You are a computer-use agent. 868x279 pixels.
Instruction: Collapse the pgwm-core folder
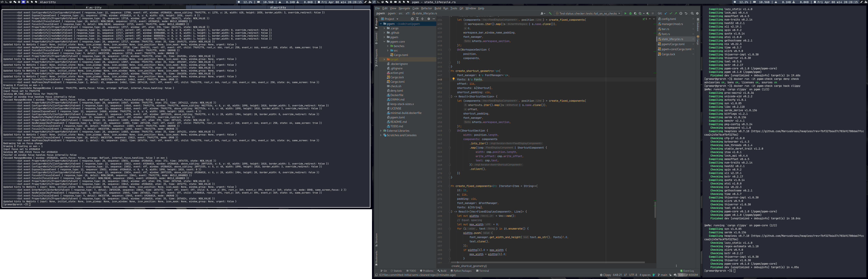[384, 42]
